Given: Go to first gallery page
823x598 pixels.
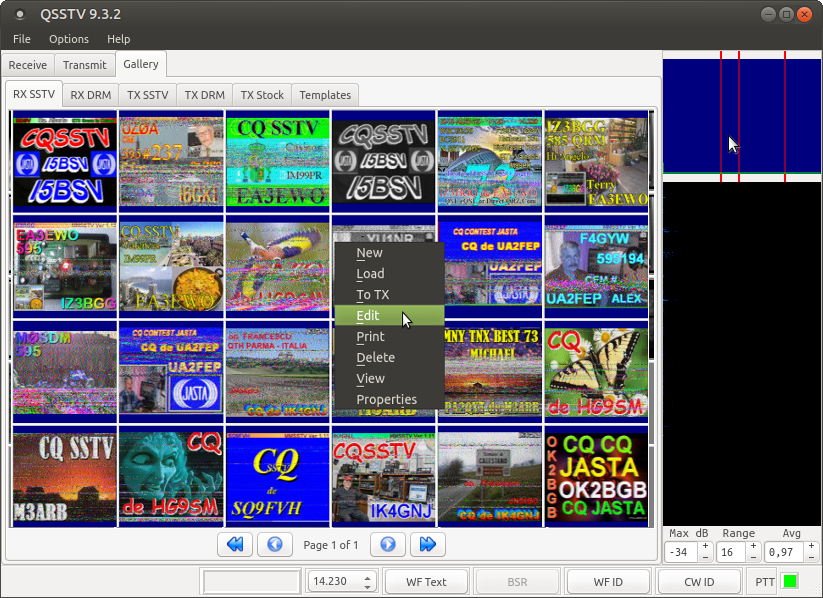Looking at the screenshot, I should point(235,545).
